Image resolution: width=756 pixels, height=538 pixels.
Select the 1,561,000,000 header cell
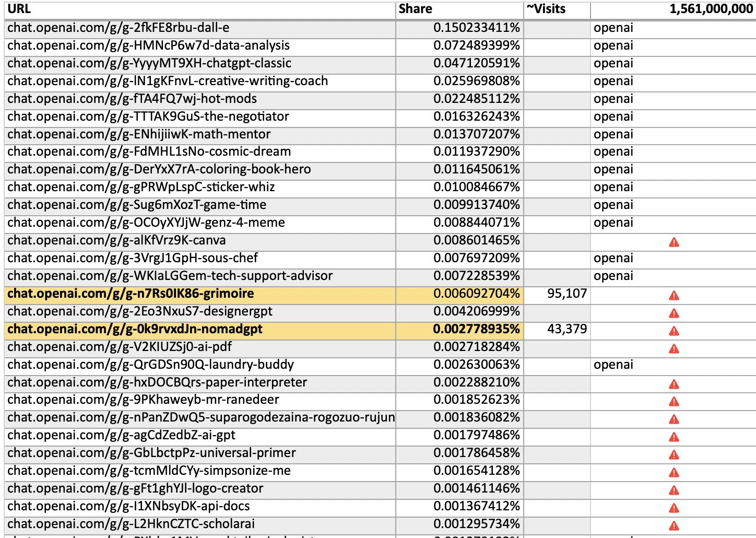pyautogui.click(x=674, y=10)
